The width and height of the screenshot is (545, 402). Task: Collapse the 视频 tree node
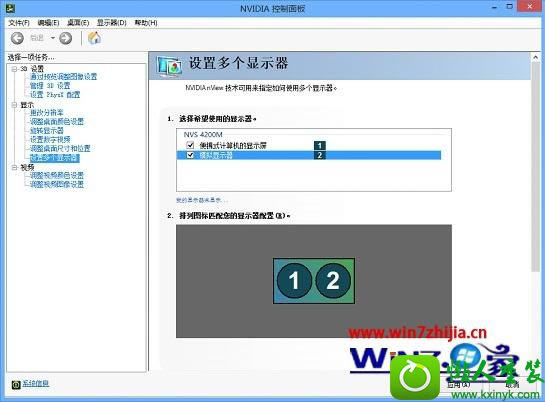click(x=14, y=167)
